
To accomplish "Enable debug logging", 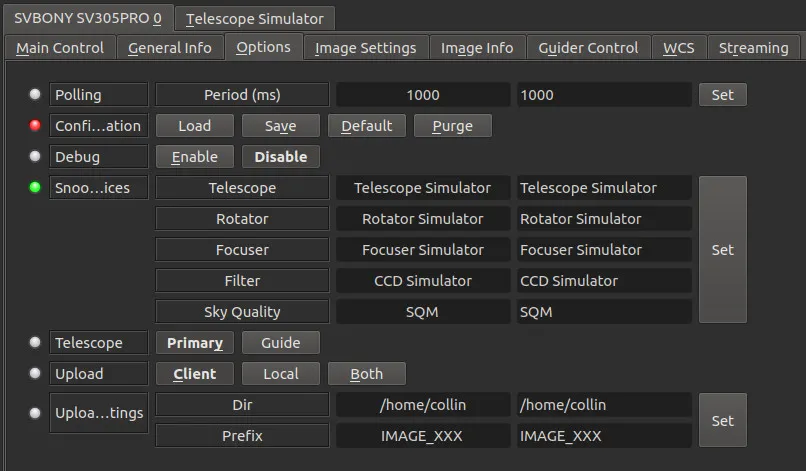I will [195, 157].
